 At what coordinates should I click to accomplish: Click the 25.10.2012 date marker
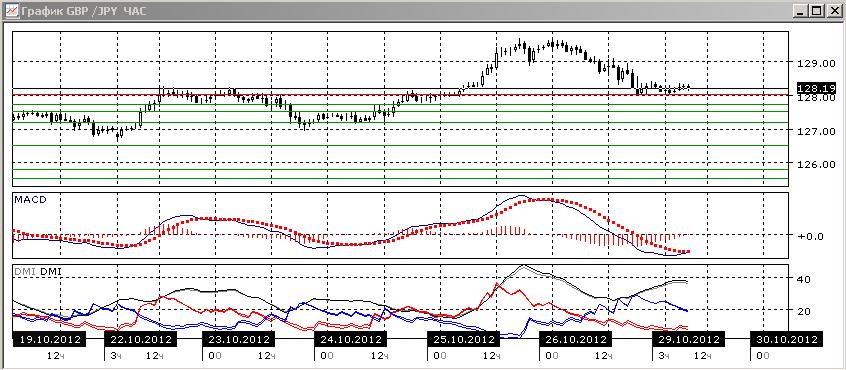click(463, 340)
